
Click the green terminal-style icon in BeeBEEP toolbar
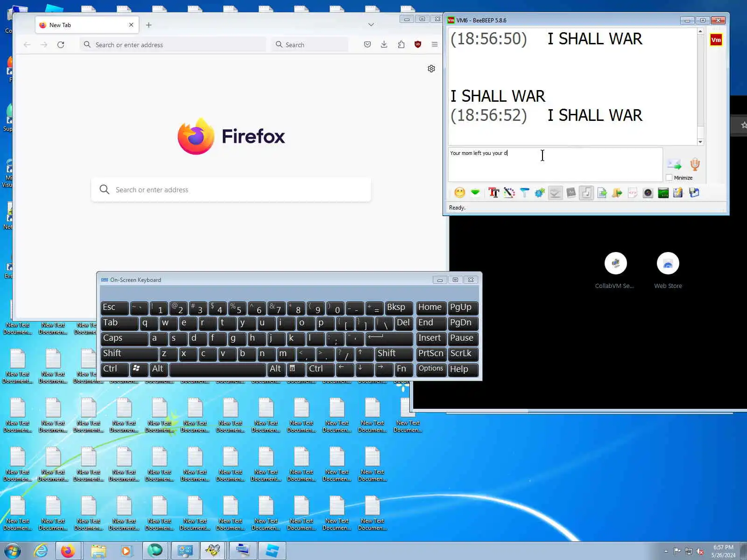coord(663,193)
